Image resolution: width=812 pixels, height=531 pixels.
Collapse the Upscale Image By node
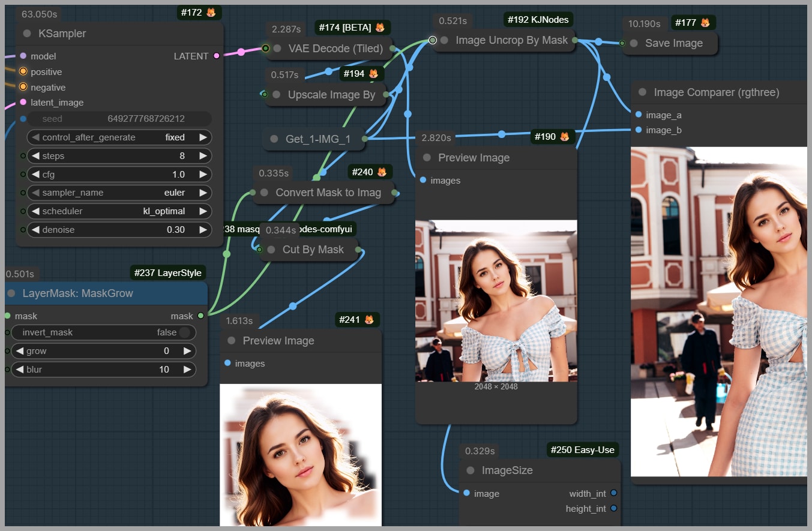coord(277,95)
